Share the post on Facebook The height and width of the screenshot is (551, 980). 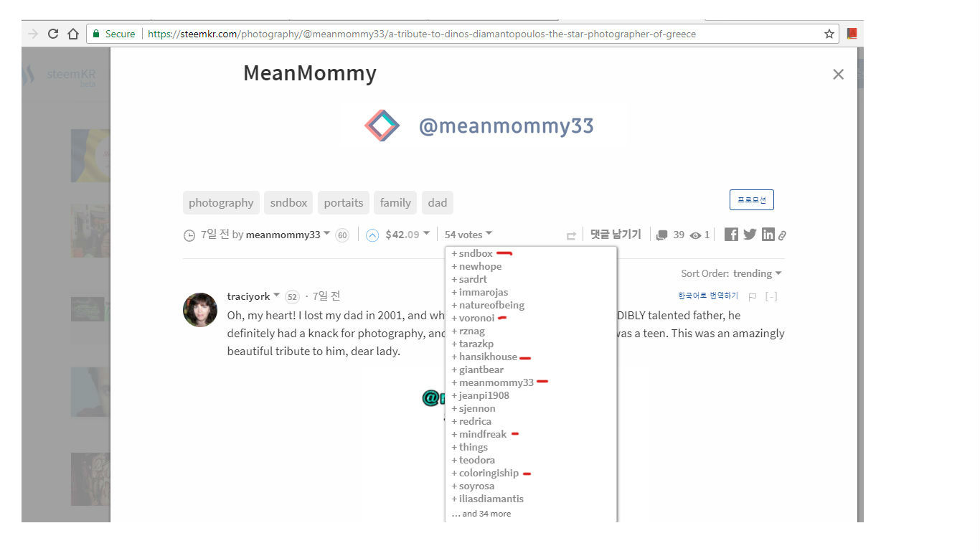730,234
